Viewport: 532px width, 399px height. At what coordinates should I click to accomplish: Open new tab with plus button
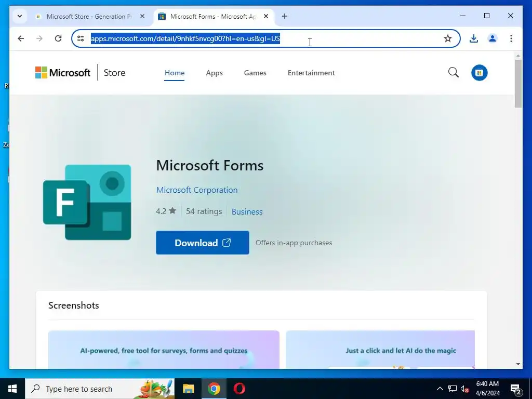284,16
